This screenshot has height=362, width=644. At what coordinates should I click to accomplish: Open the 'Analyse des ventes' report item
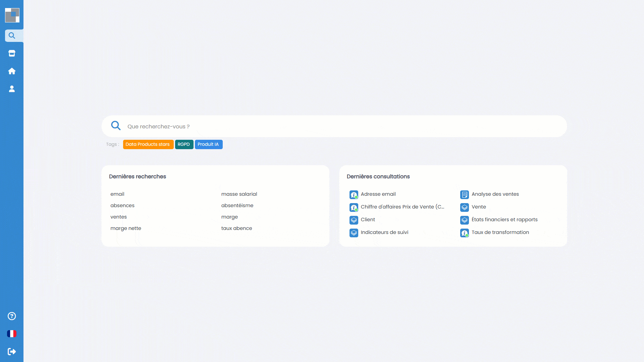[495, 194]
